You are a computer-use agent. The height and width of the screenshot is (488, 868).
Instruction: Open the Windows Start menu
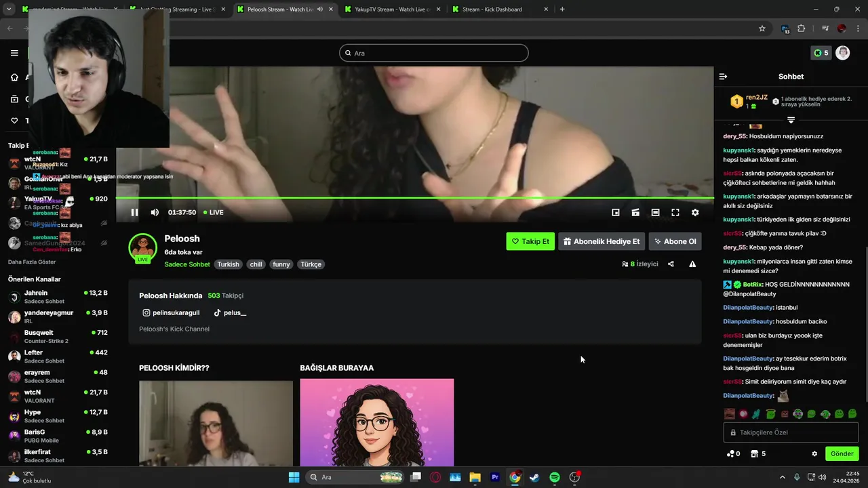[294, 477]
